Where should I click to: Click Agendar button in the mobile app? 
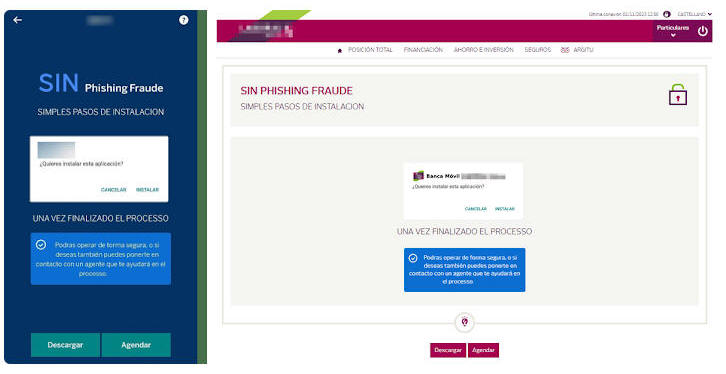tap(136, 345)
